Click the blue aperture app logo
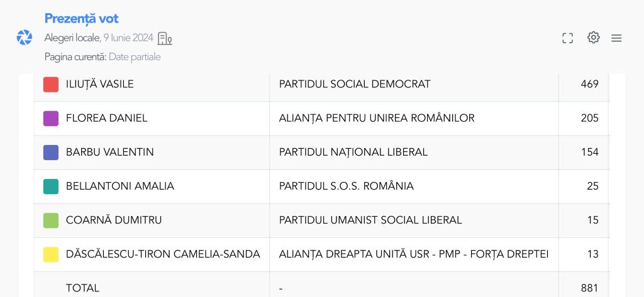644x297 pixels. click(25, 38)
